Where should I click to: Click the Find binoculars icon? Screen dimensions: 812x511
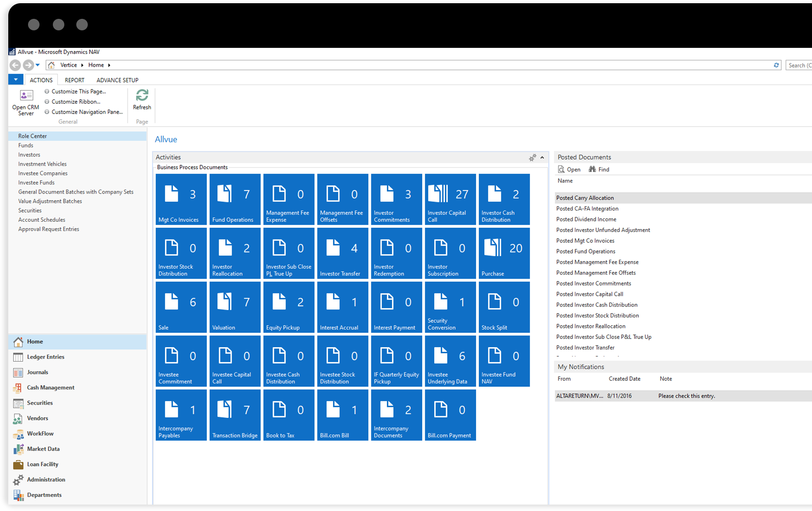(592, 169)
